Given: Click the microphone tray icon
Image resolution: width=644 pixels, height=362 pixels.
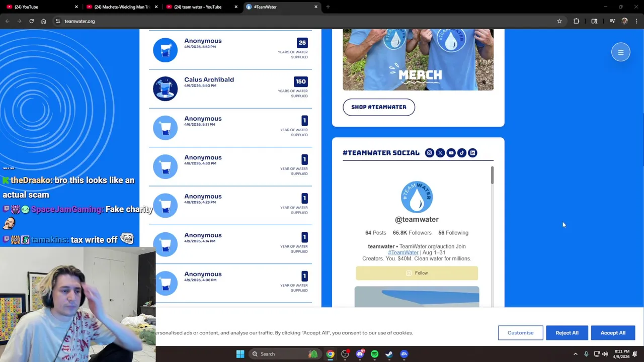Looking at the screenshot, I should click(x=586, y=354).
